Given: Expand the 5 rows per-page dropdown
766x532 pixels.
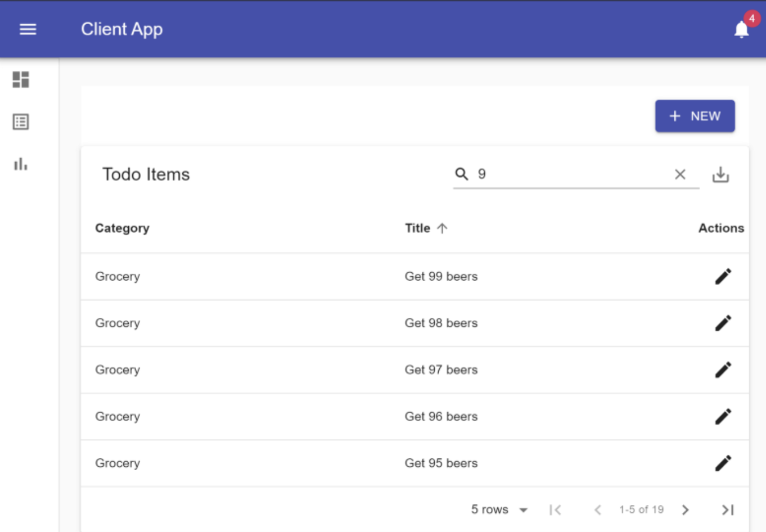Looking at the screenshot, I should (x=499, y=510).
